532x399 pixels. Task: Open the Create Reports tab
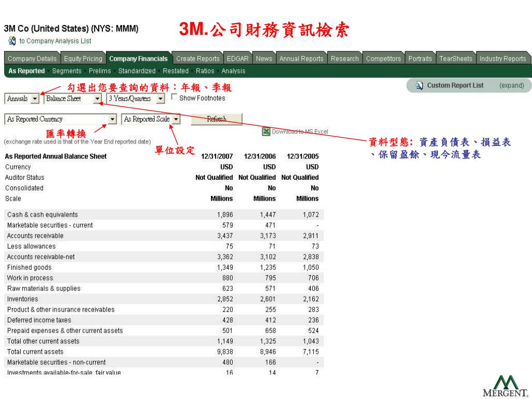(x=198, y=59)
